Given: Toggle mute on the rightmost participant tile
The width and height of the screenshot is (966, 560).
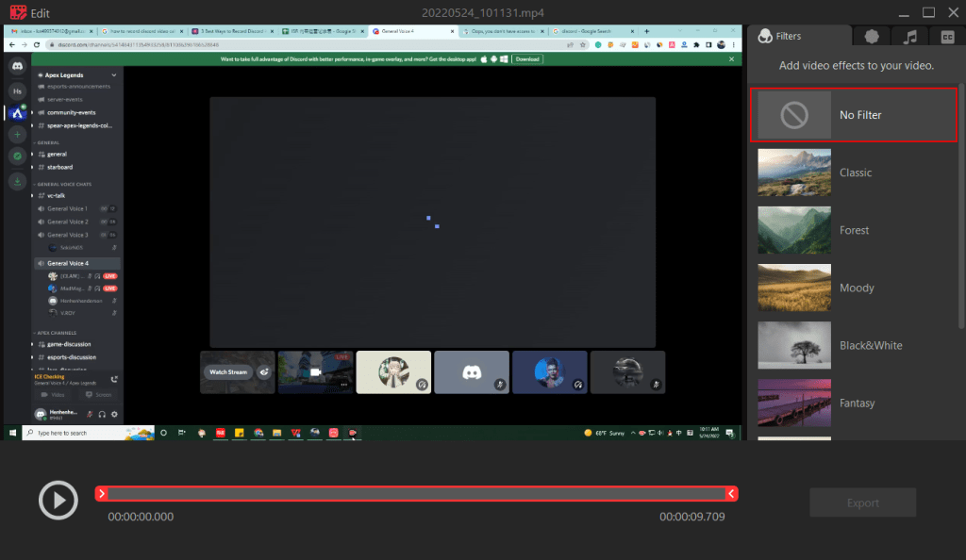Looking at the screenshot, I should 655,385.
